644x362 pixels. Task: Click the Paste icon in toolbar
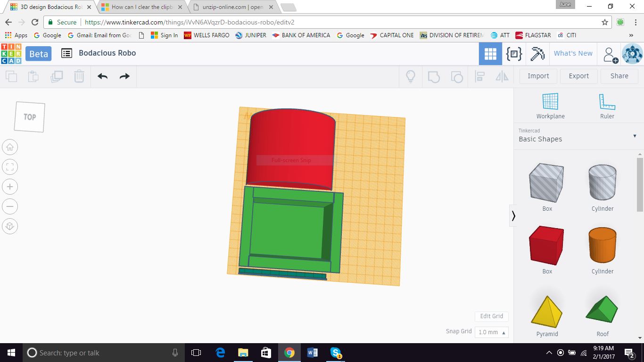(33, 76)
